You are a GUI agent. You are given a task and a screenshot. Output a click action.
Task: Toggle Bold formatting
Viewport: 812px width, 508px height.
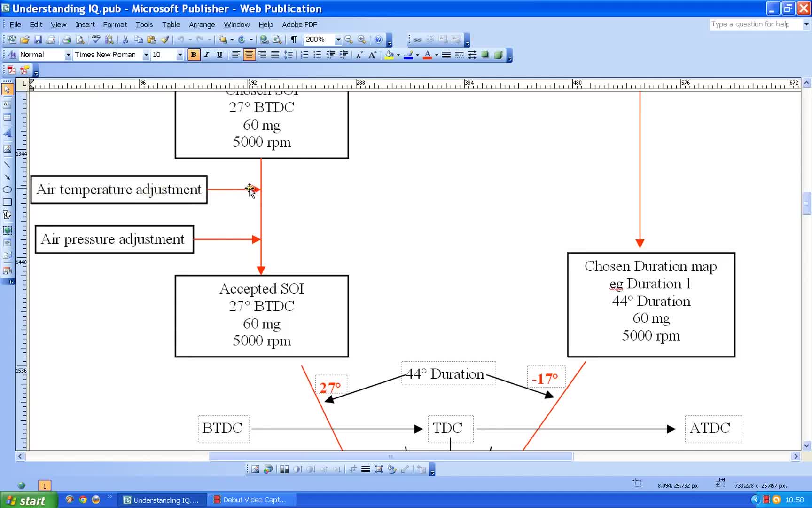tap(194, 55)
